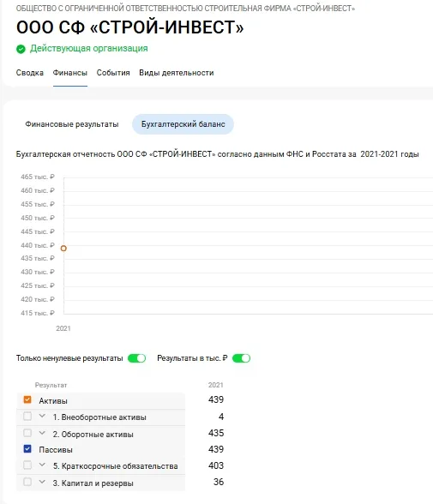
Task: Switch to the Сводка tab
Action: coord(29,73)
